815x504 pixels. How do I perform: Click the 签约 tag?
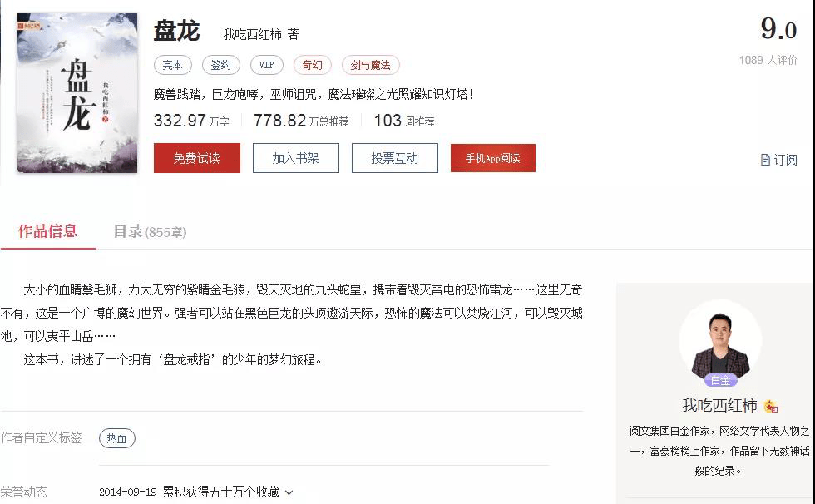[x=220, y=65]
